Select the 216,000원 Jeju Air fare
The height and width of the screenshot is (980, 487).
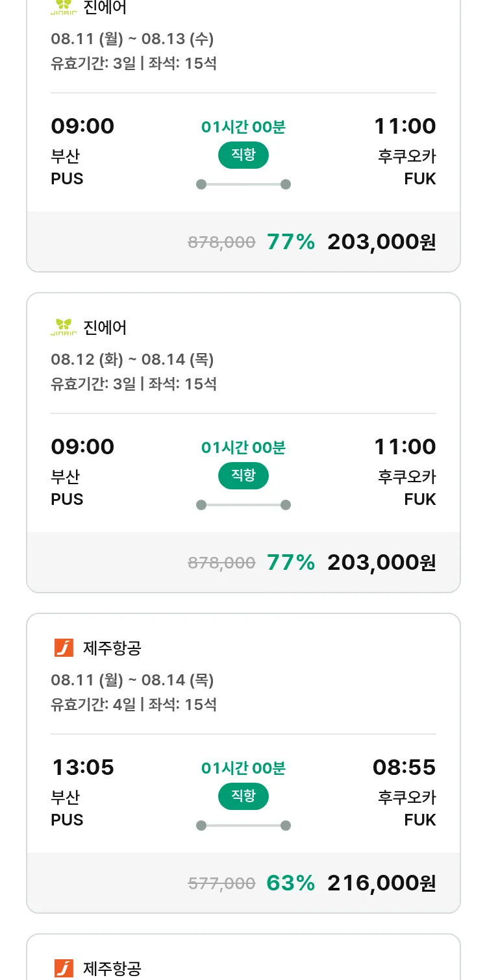pos(381,883)
